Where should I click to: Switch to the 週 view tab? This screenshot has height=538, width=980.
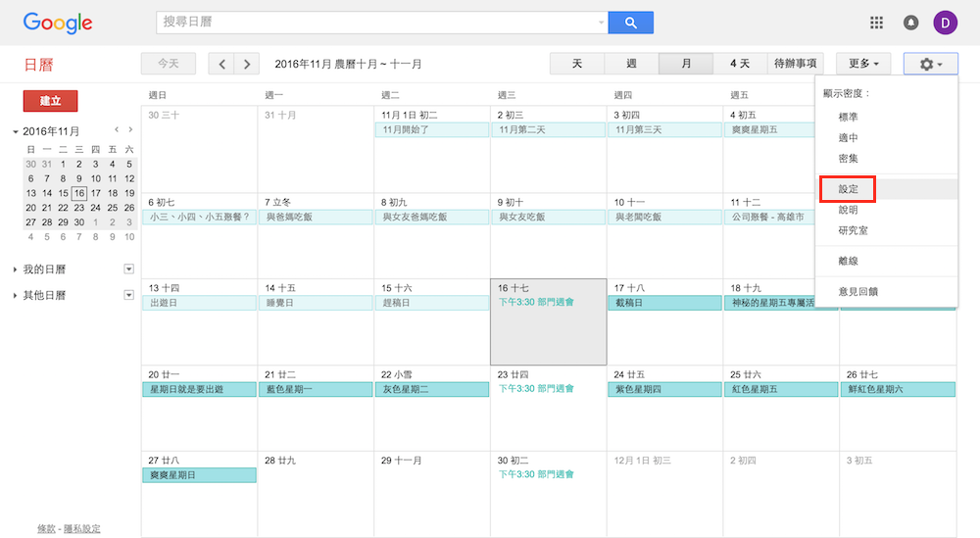631,64
